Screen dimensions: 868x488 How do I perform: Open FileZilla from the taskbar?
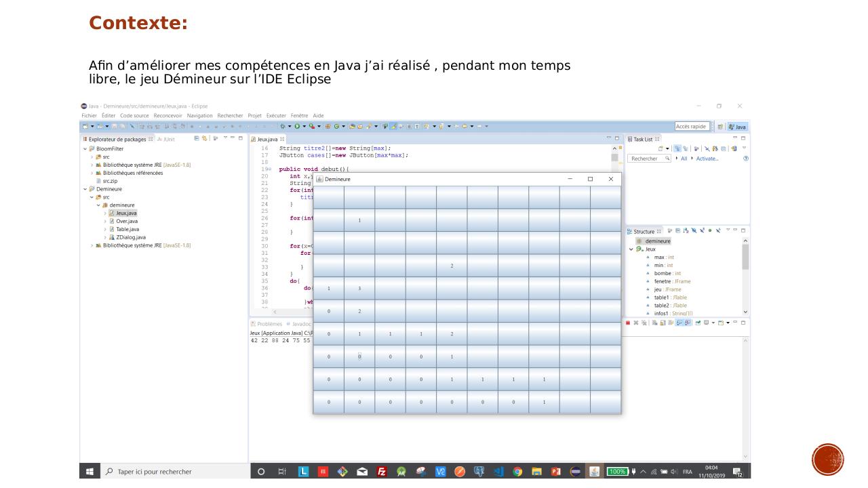382,472
